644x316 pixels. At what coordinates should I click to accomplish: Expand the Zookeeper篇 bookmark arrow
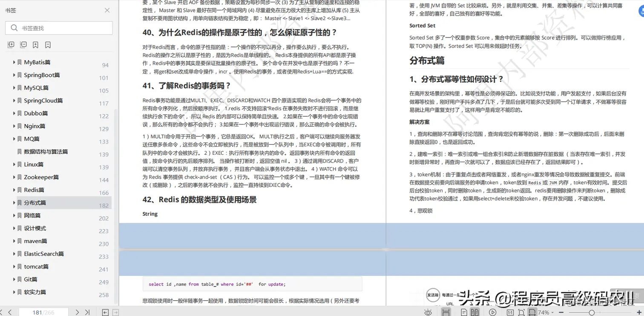click(x=14, y=177)
